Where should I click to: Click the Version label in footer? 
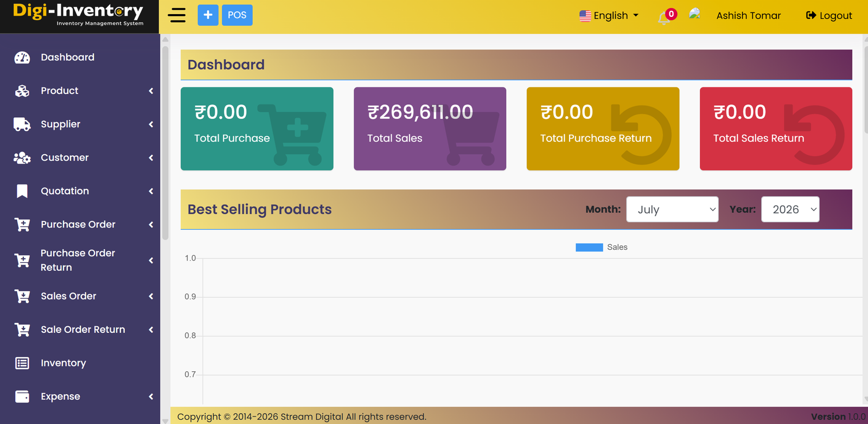(828, 417)
